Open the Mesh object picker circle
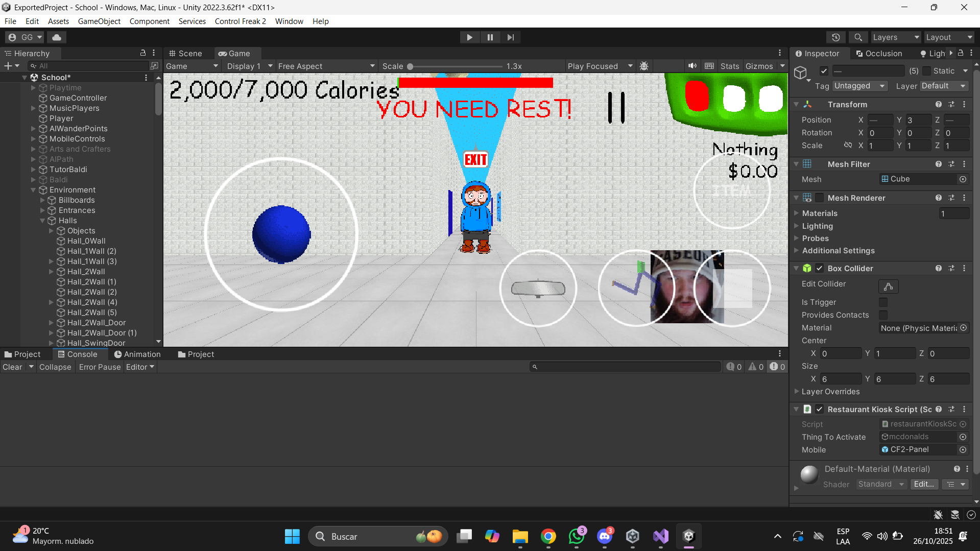The height and width of the screenshot is (551, 980). tap(963, 179)
